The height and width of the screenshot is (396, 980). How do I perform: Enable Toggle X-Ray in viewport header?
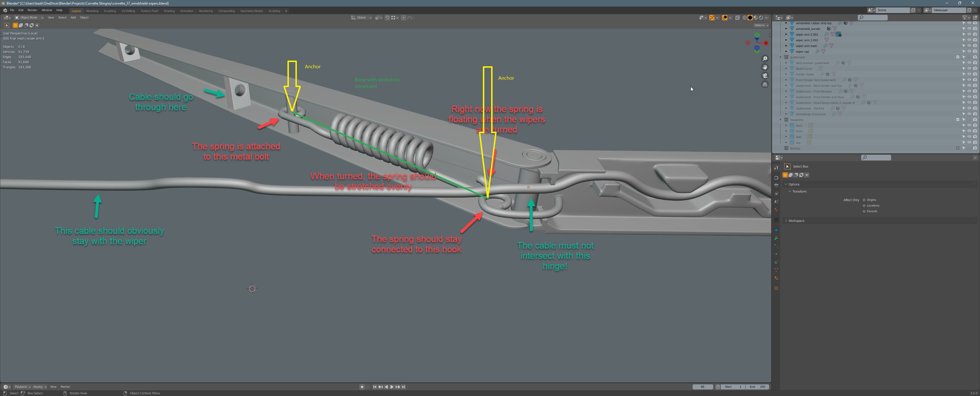(x=738, y=17)
